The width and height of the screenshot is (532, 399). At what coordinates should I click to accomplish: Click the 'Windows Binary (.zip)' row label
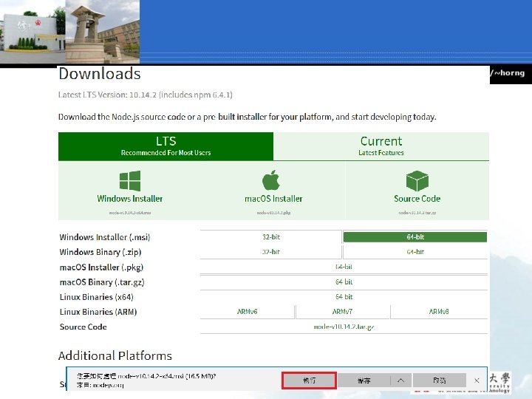pyautogui.click(x=100, y=252)
